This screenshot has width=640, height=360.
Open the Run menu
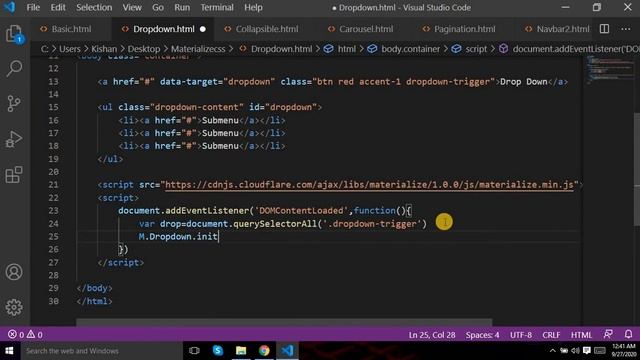[x=182, y=7]
